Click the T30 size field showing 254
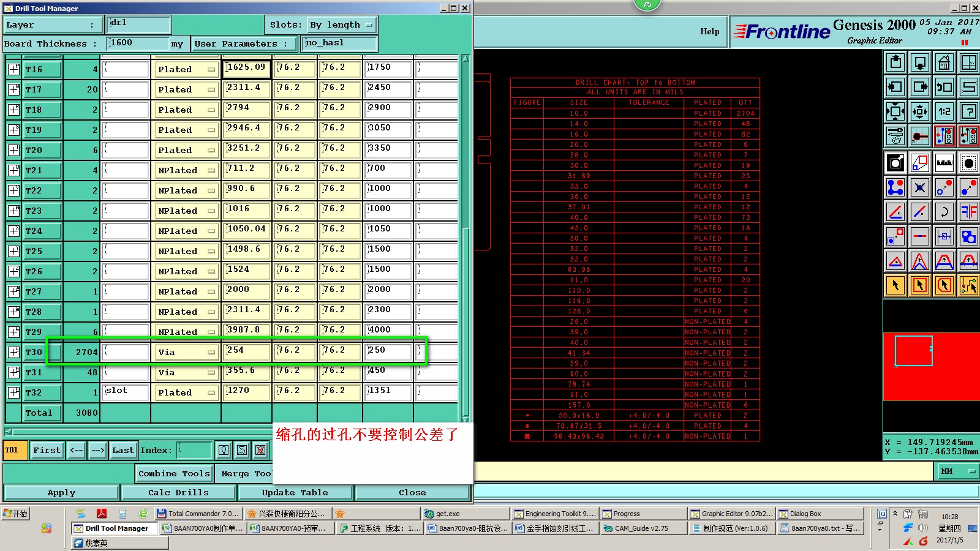 coord(246,351)
